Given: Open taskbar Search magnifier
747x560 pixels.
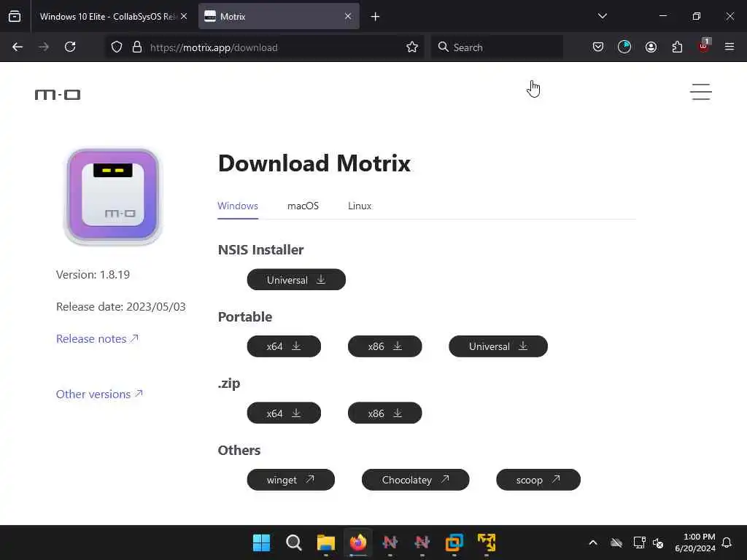Looking at the screenshot, I should (x=293, y=542).
